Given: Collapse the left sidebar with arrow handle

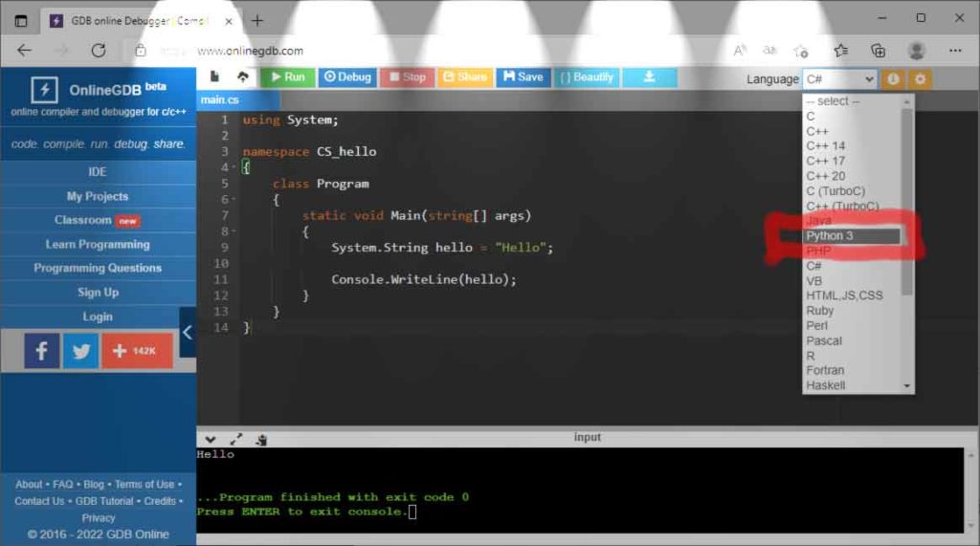Looking at the screenshot, I should point(188,333).
